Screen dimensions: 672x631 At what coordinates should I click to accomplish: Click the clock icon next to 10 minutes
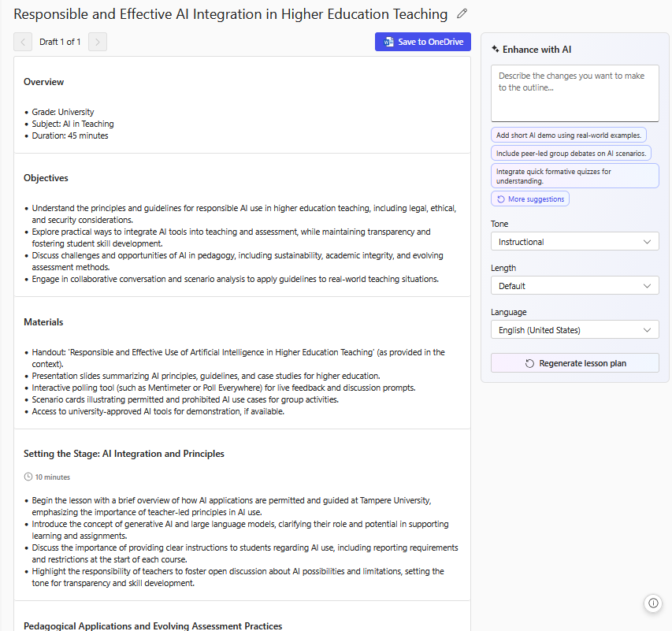[x=28, y=477]
